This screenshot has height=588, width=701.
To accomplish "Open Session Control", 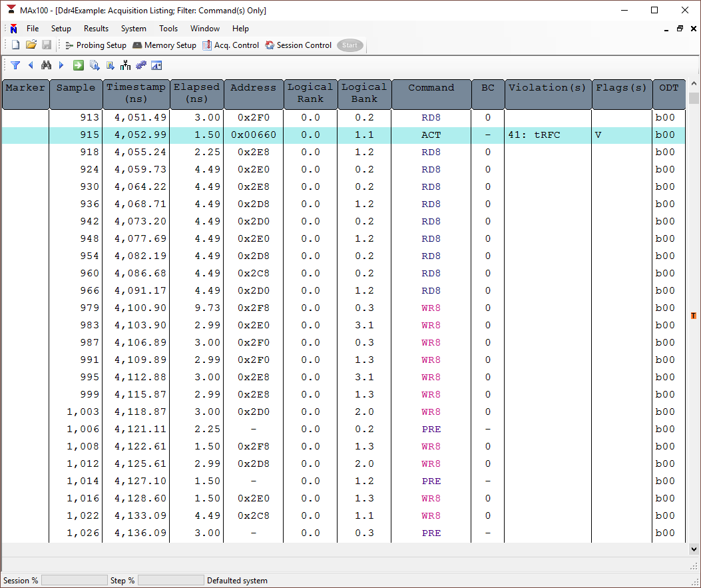I will [298, 45].
